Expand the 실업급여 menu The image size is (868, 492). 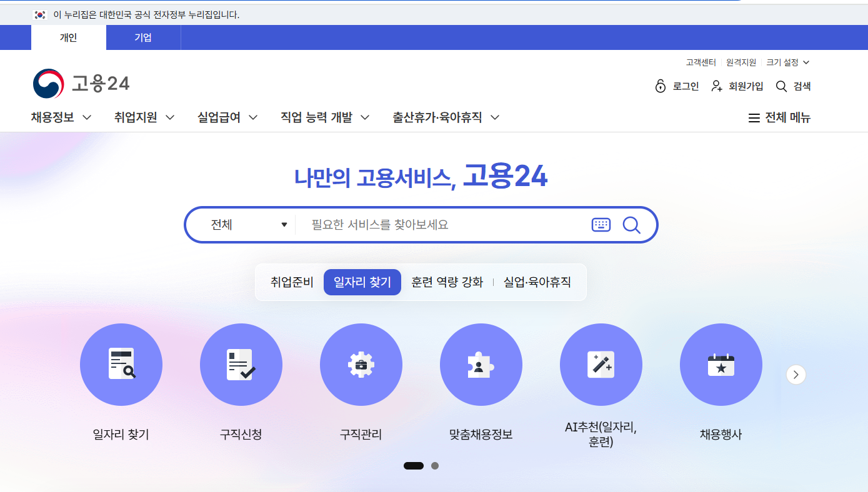tap(227, 117)
